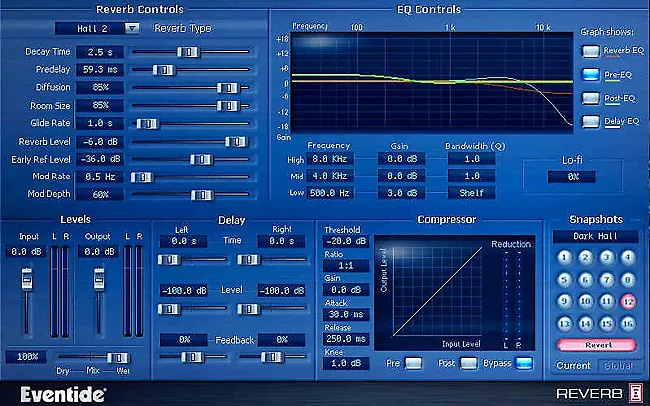The width and height of the screenshot is (650, 406).
Task: Load snapshot 5
Action: point(564,280)
